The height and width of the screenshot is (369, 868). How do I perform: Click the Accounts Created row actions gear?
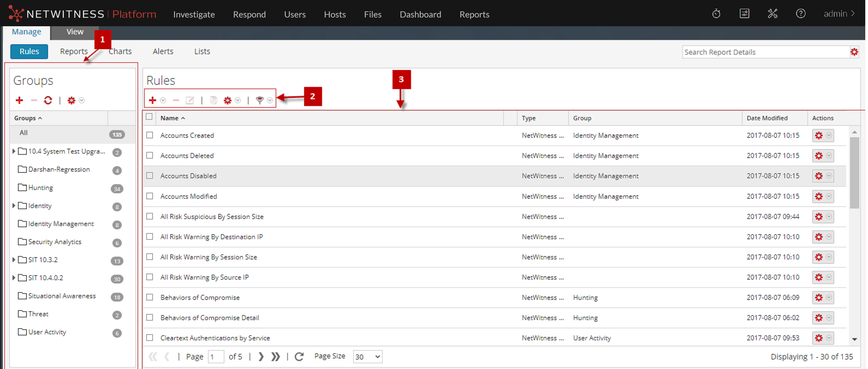point(819,136)
